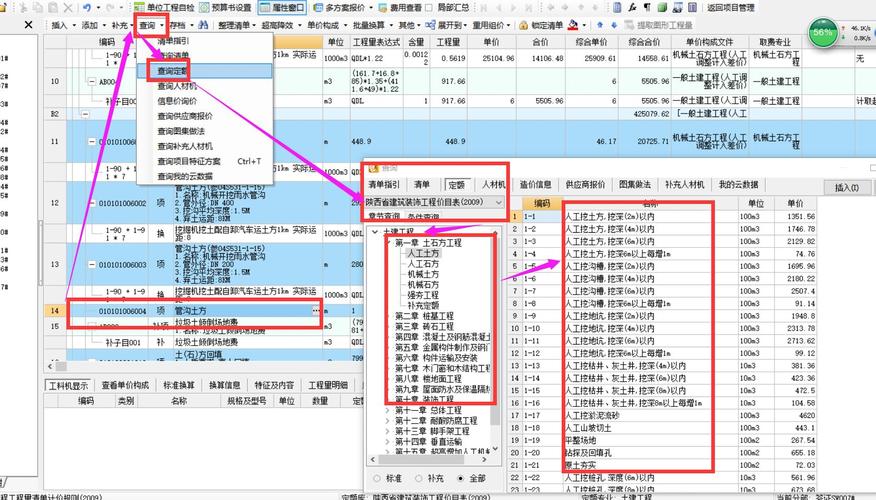The image size is (876, 500).
Task: Choose 查询定额 from the menu
Action: click(x=205, y=71)
